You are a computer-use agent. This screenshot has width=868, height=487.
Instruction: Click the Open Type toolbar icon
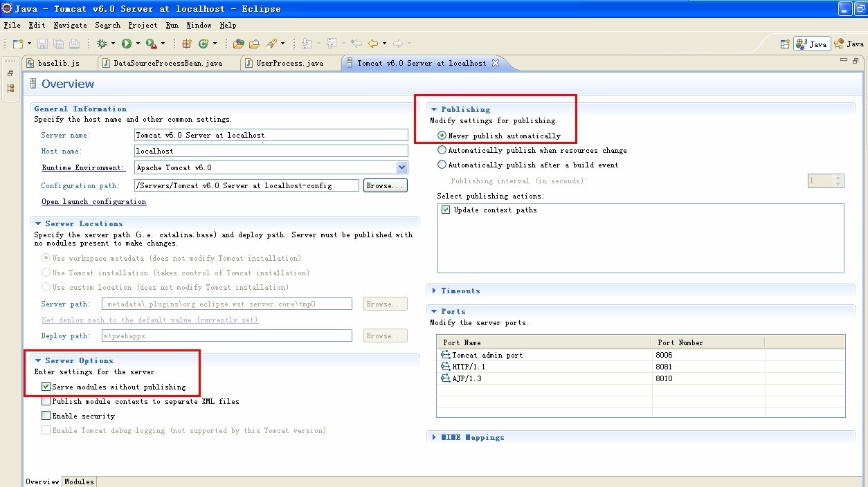pyautogui.click(x=239, y=44)
